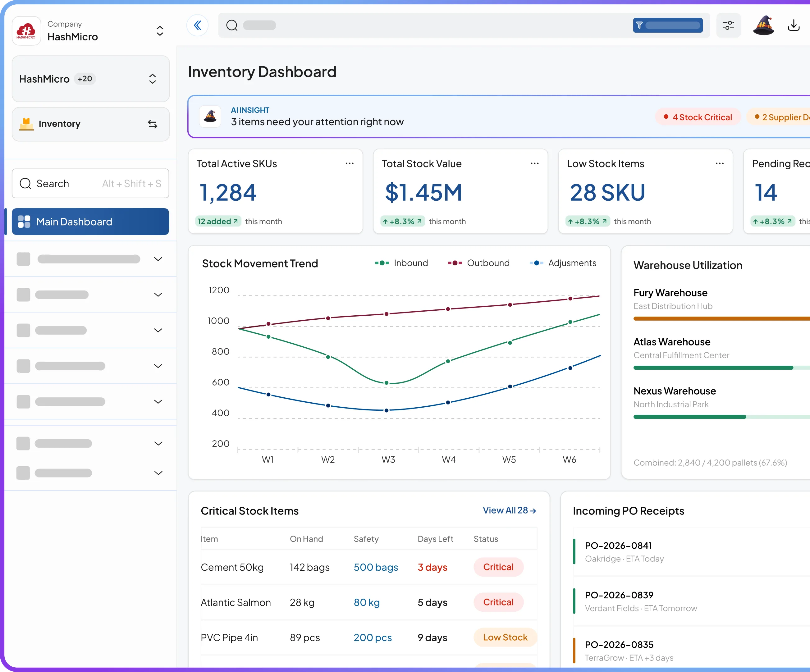Click the AI Insight wizard hat icon
The image size is (810, 672).
click(210, 116)
